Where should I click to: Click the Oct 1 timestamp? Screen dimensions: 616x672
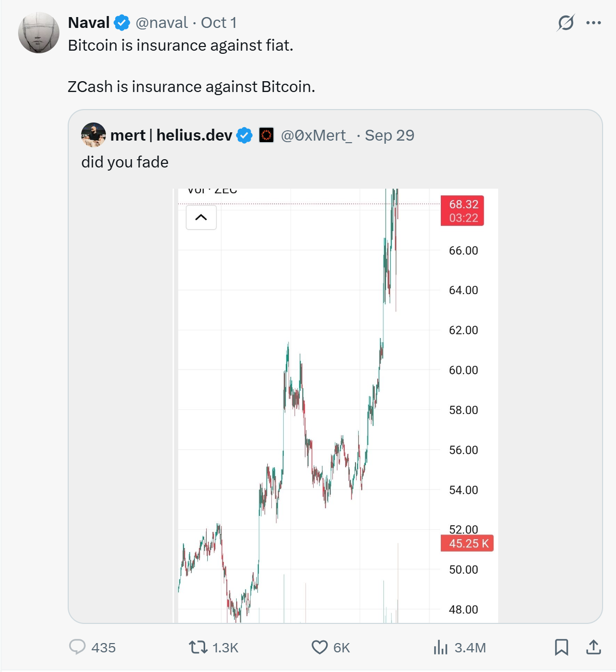coord(219,23)
